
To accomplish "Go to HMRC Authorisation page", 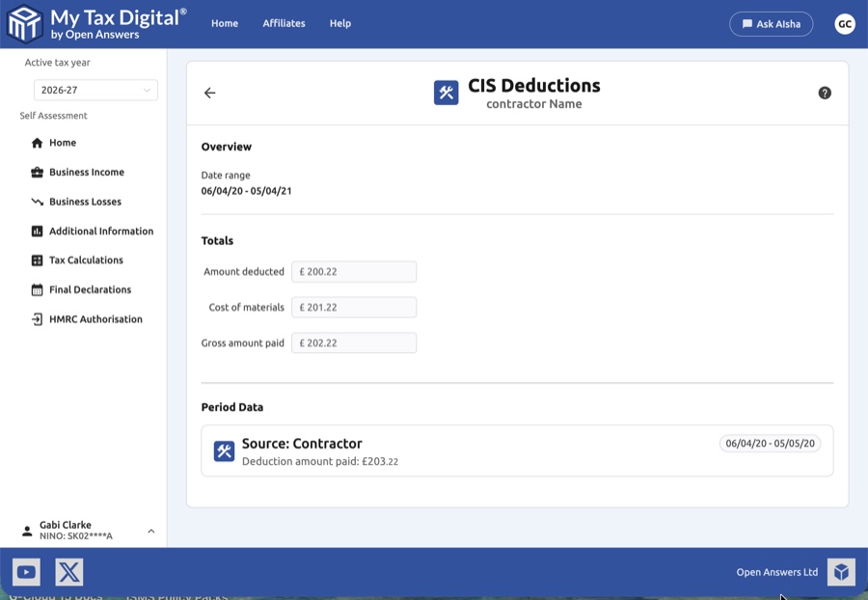I will click(95, 319).
